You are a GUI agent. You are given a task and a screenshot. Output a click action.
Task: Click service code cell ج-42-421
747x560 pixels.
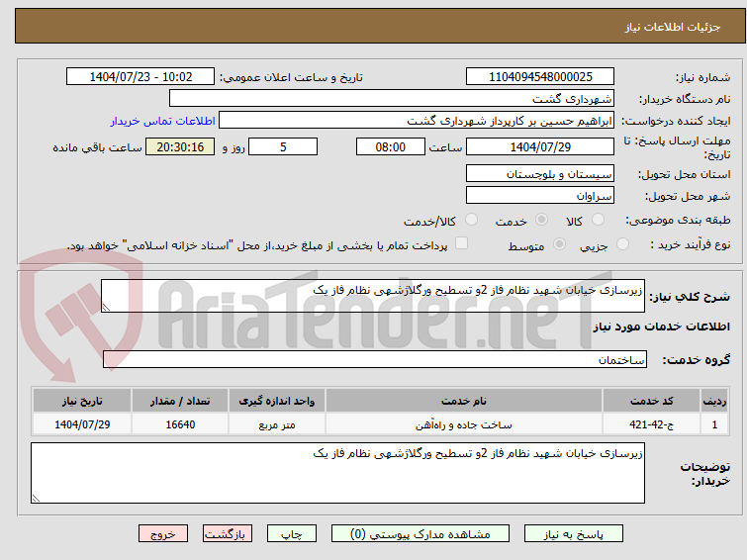[x=651, y=424]
